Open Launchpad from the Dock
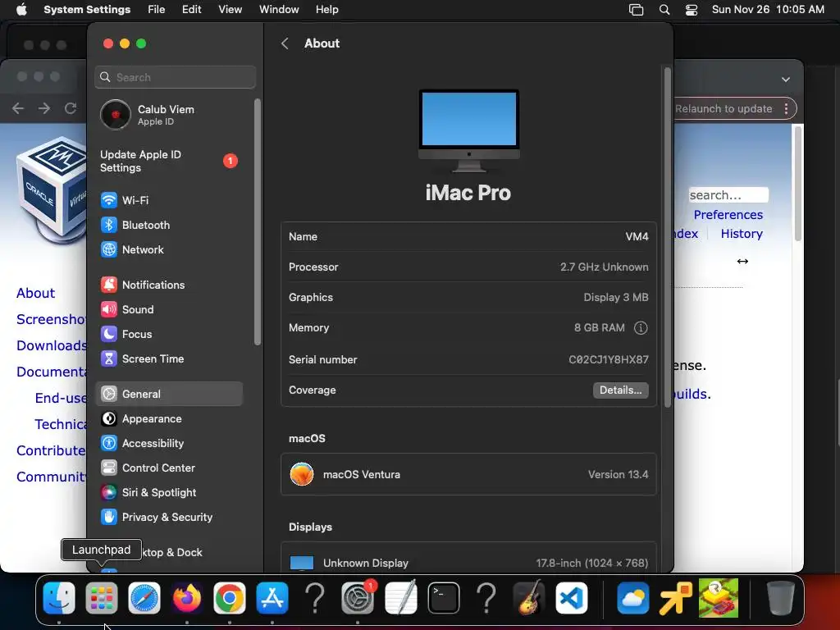 coord(101,598)
